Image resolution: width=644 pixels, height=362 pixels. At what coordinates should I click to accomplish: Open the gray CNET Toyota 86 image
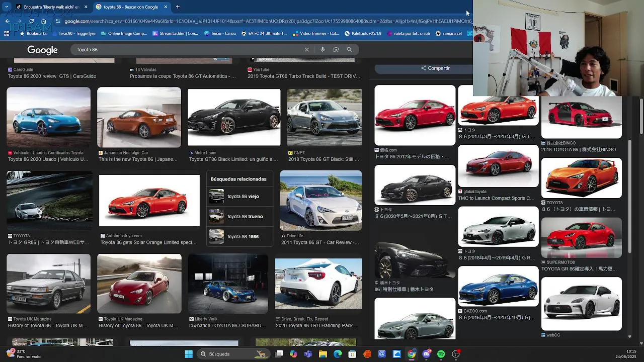(325, 117)
